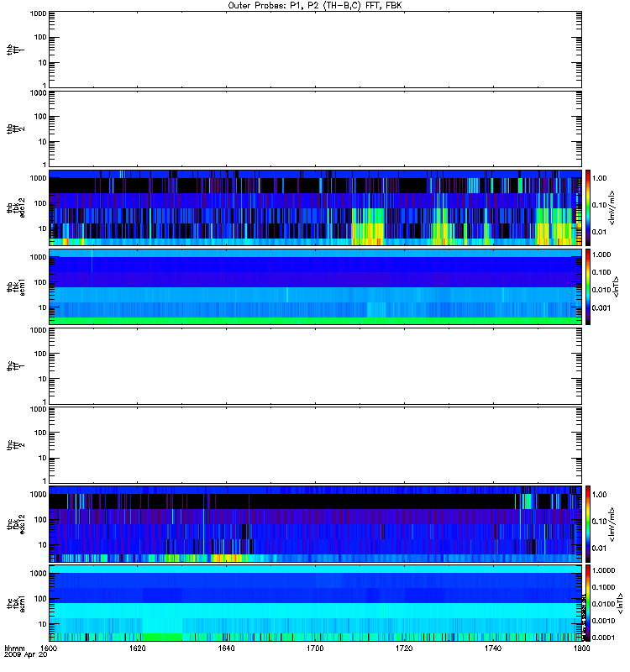Select the 1720 time axis label
The image size is (630, 672).
pos(404,648)
